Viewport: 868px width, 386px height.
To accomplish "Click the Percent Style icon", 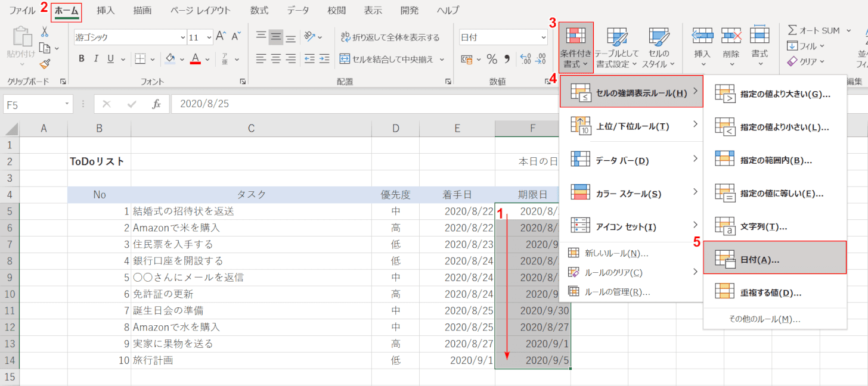I will click(492, 59).
